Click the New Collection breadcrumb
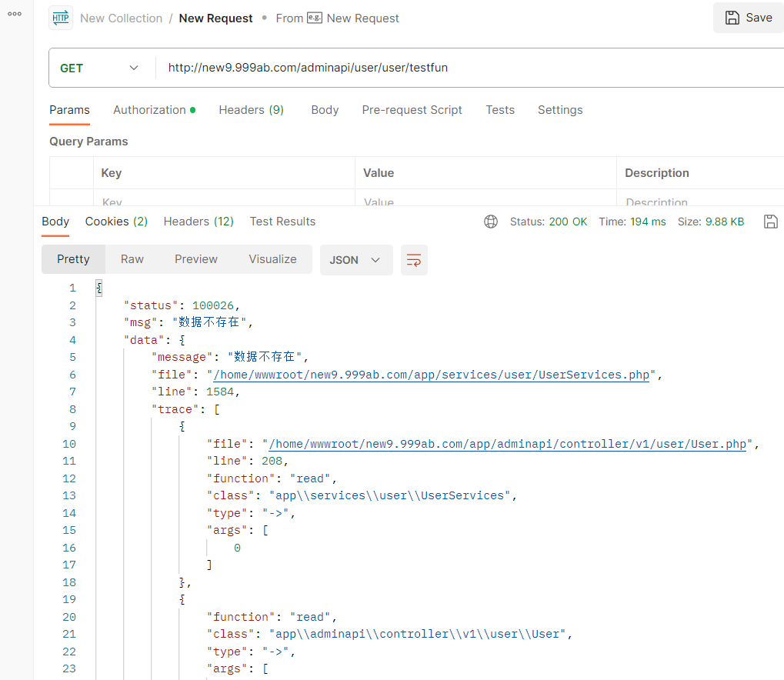784x680 pixels. click(x=121, y=18)
